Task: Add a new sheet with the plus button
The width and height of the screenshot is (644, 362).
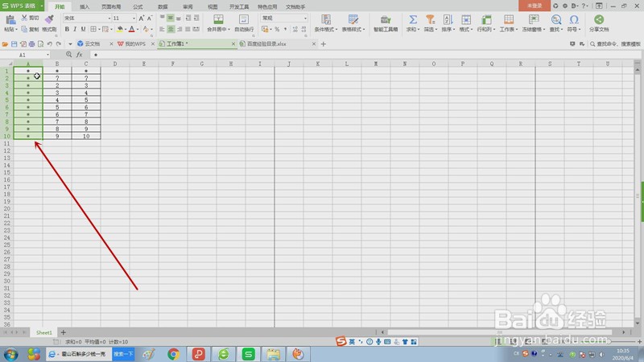Action: [x=64, y=332]
